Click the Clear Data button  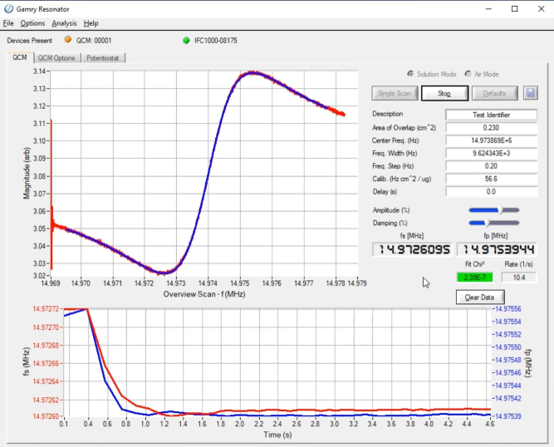pyautogui.click(x=480, y=297)
